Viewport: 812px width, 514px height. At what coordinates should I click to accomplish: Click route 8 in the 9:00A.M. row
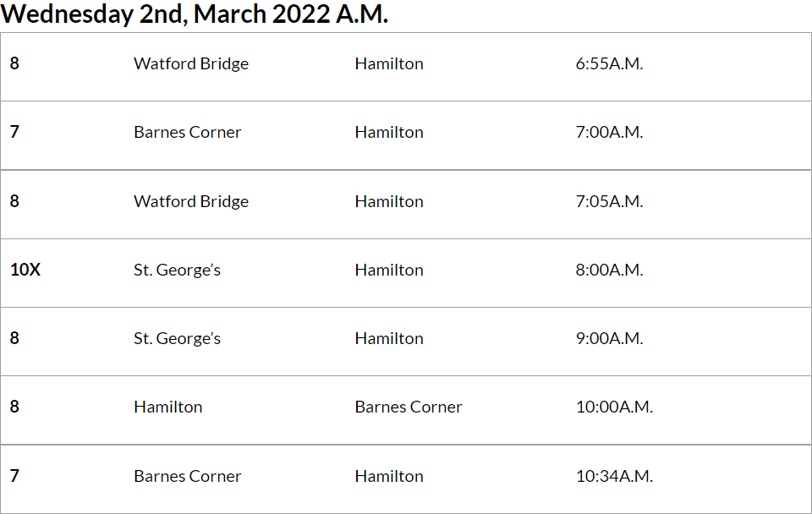click(14, 339)
